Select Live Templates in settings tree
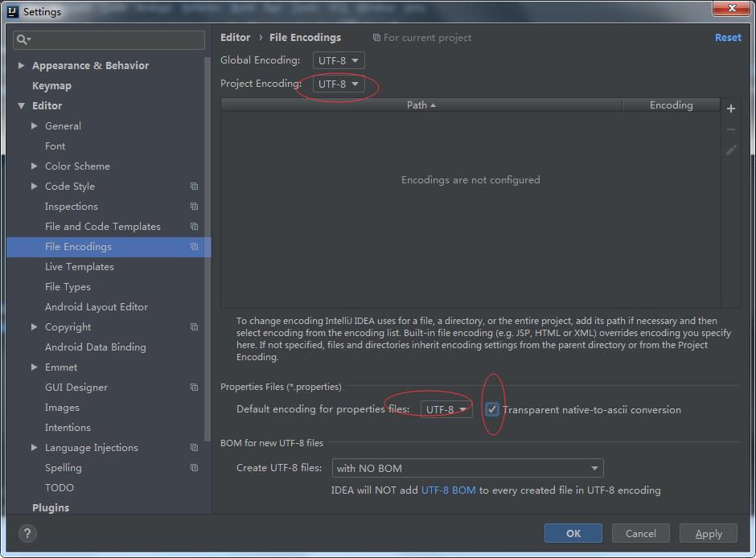The height and width of the screenshot is (558, 756). pyautogui.click(x=80, y=267)
